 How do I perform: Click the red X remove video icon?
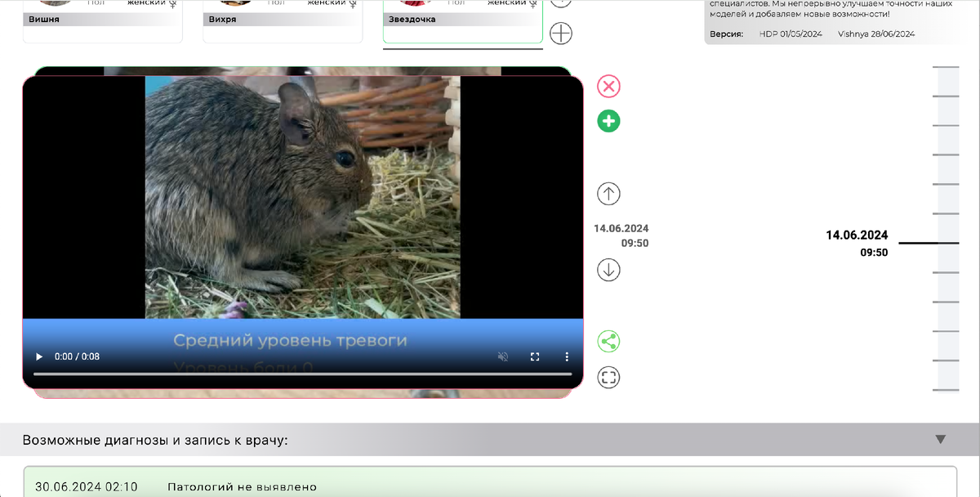(x=608, y=86)
